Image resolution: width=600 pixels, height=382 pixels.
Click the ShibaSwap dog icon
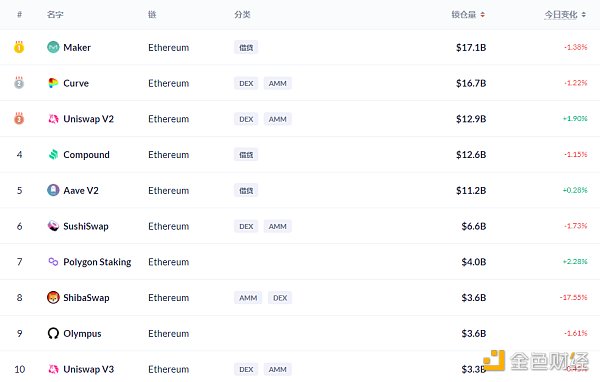click(x=53, y=297)
